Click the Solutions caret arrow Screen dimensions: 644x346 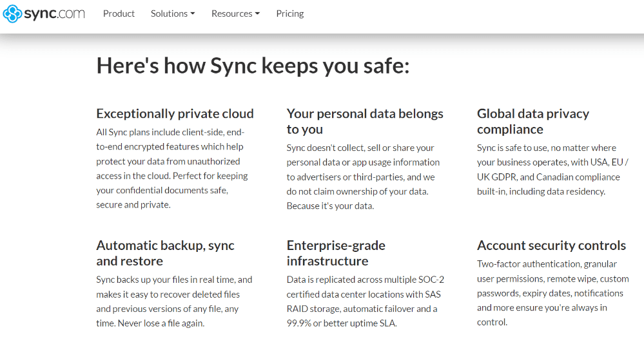tap(193, 14)
